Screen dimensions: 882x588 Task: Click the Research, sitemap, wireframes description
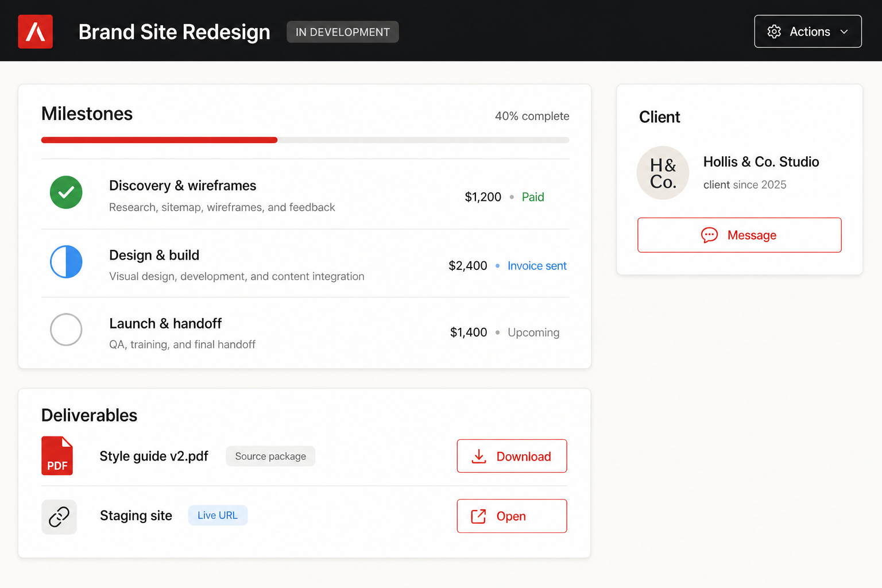point(222,207)
